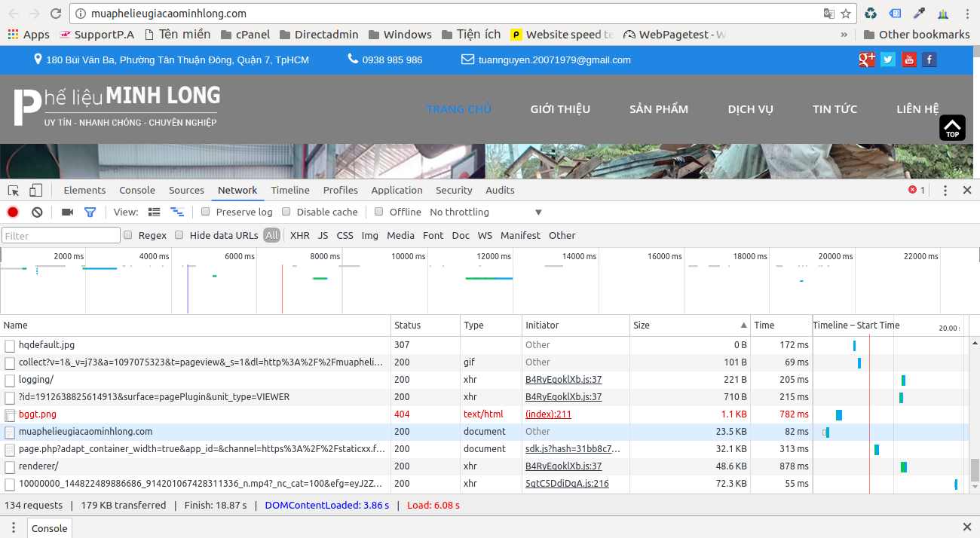
Task: Open the B4RyEqoklXb.js:37 initiator link for logging/
Action: [563, 380]
